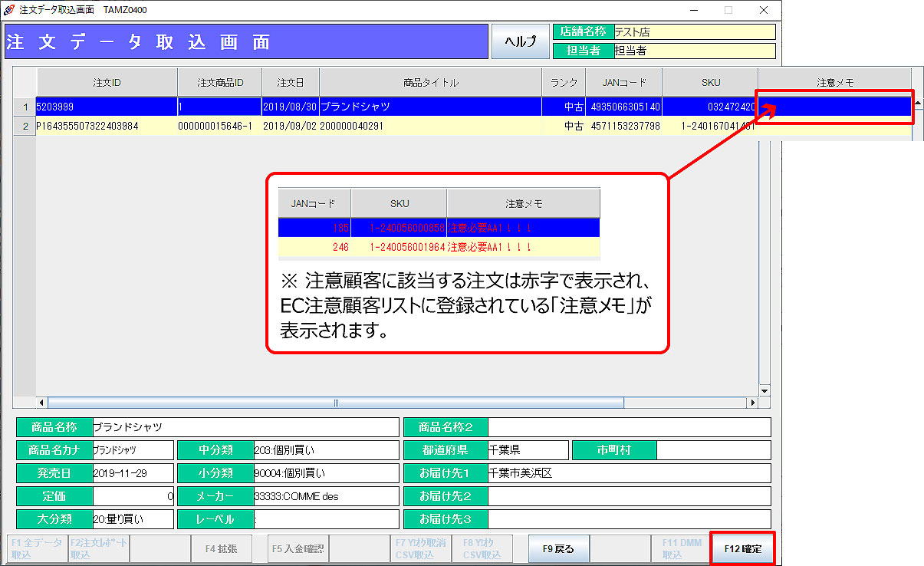Focus the 都道府県 field showing 千葉県
This screenshot has width=924, height=566.
(x=528, y=450)
